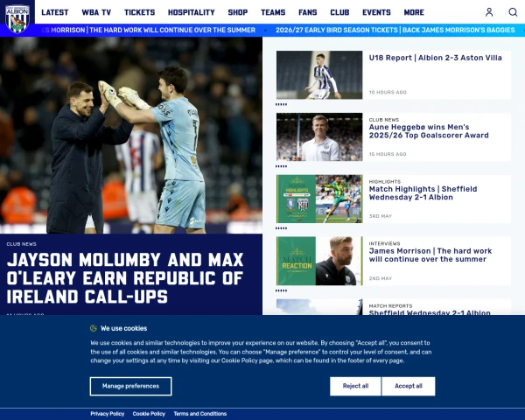Open 'Aune Heggebø wins Men's Top Goalscorer' article

point(429,131)
